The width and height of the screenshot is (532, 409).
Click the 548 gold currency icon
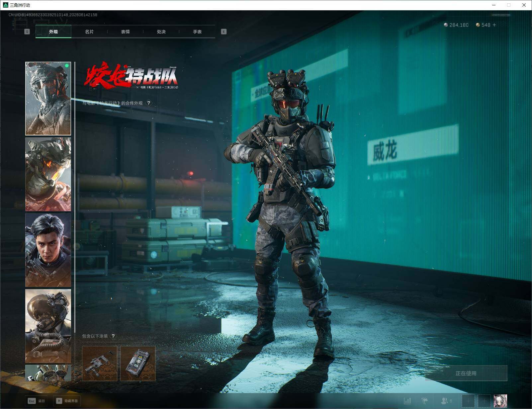point(478,25)
